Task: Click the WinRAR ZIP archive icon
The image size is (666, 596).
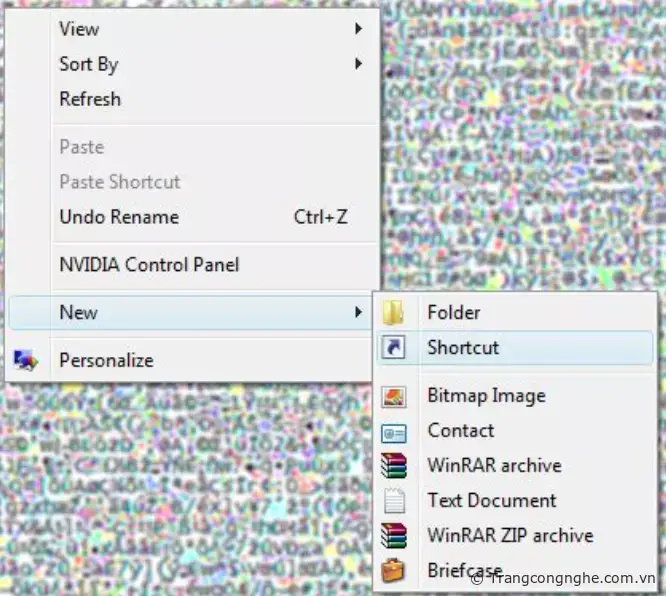Action: (394, 535)
